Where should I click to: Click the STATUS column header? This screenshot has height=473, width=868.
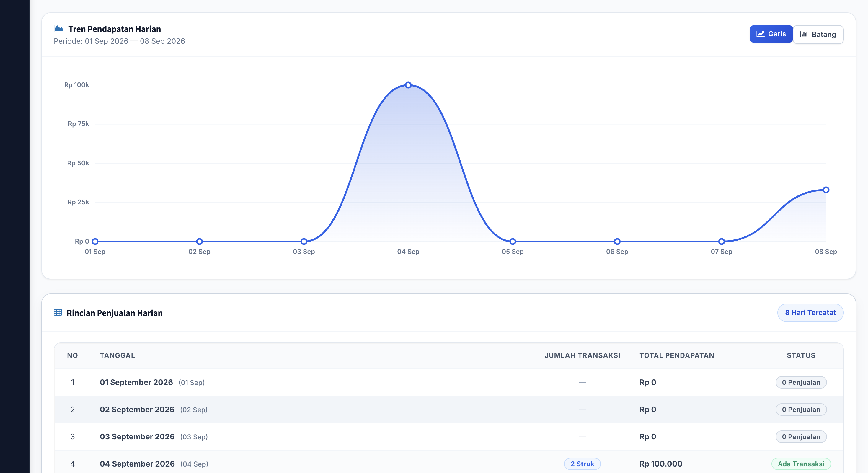point(801,355)
